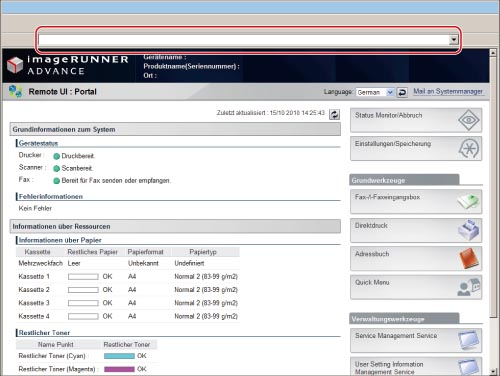Click the imageRUNNER ADVANCE logo
The width and height of the screenshot is (500, 376).
click(68, 65)
